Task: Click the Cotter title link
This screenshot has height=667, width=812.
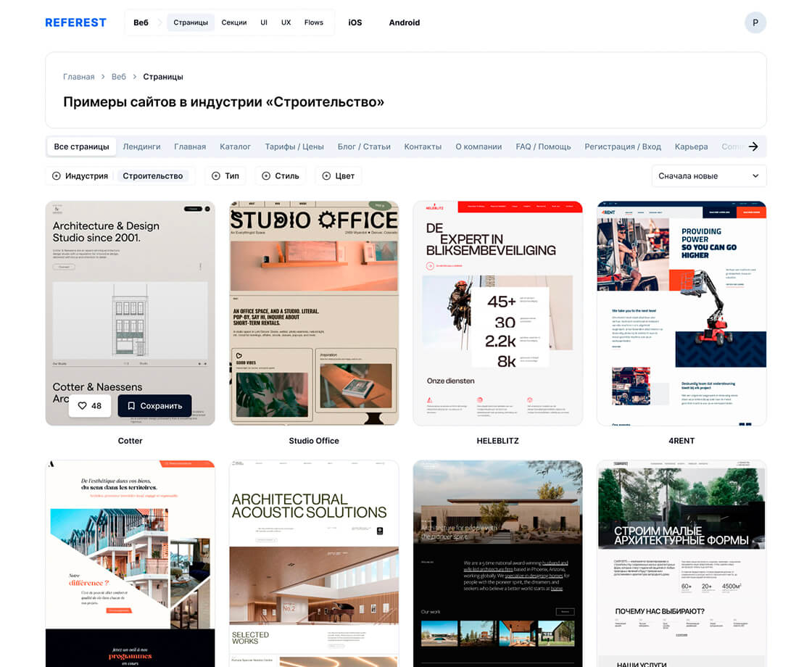Action: [x=130, y=441]
